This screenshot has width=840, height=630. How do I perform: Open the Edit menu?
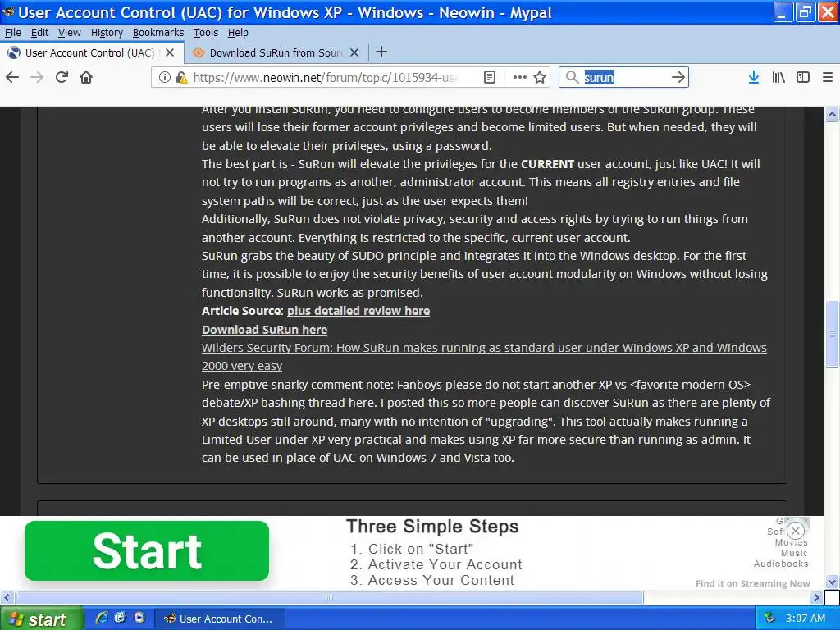click(39, 33)
